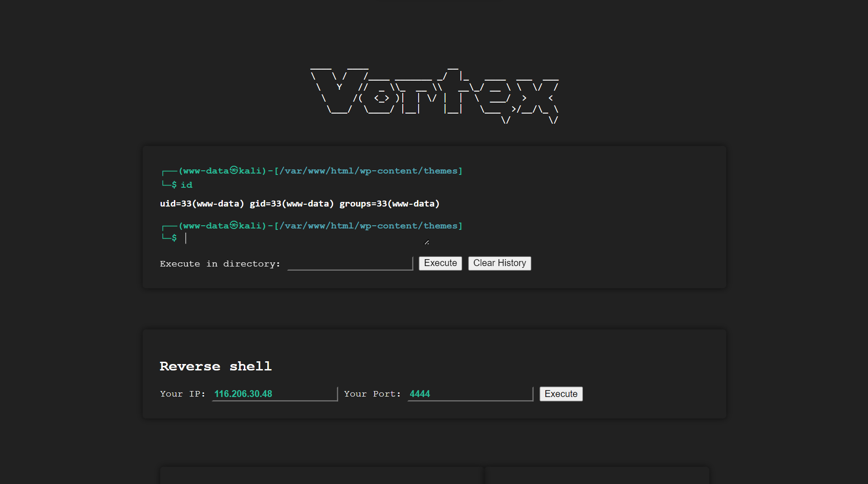Screen dimensions: 868x484
Task: Click the Your Port input field
Action: (470, 394)
